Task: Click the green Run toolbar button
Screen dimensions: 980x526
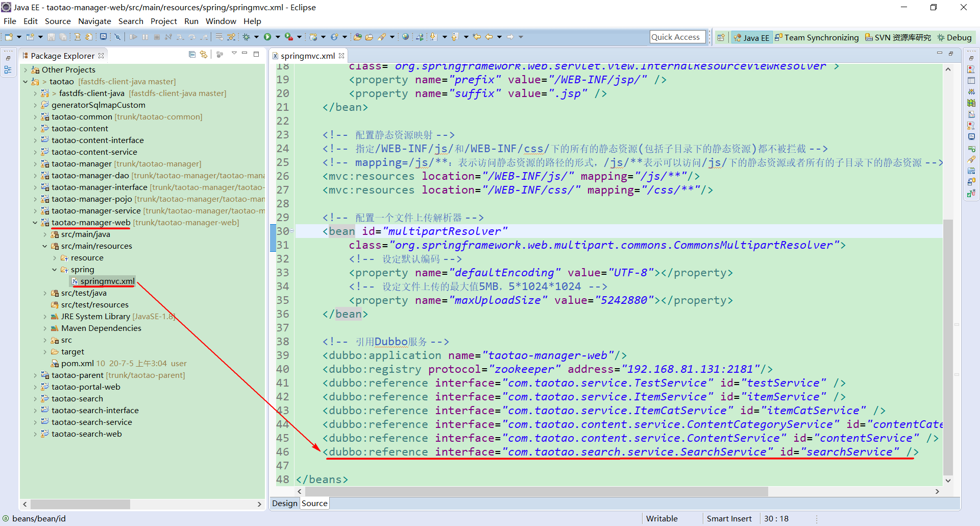Action: coord(267,37)
